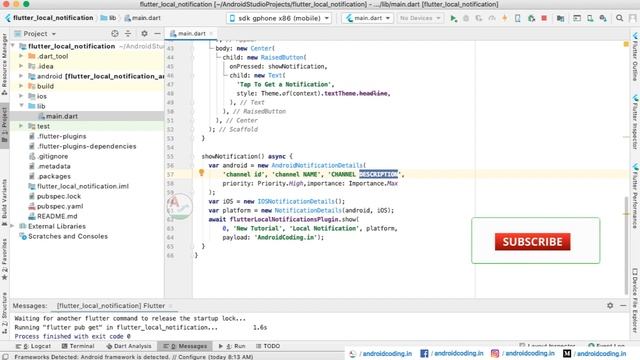Click the yellow analysis warning indicator

(626, 44)
